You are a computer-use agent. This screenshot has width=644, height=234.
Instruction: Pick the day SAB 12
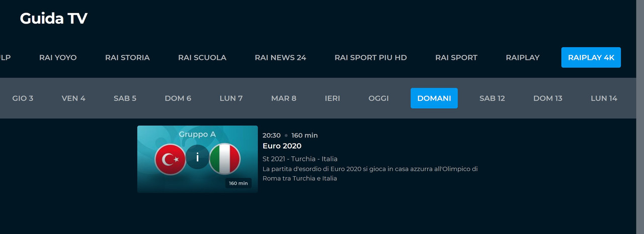492,98
